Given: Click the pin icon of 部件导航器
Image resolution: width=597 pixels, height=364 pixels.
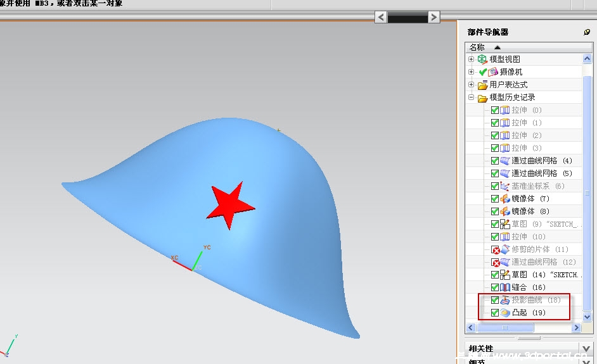Looking at the screenshot, I should click(587, 32).
